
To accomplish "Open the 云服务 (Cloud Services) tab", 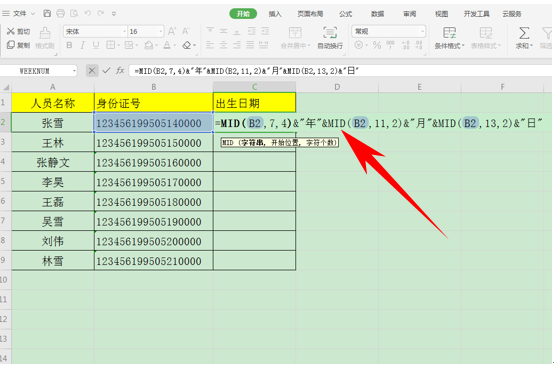I will (512, 14).
